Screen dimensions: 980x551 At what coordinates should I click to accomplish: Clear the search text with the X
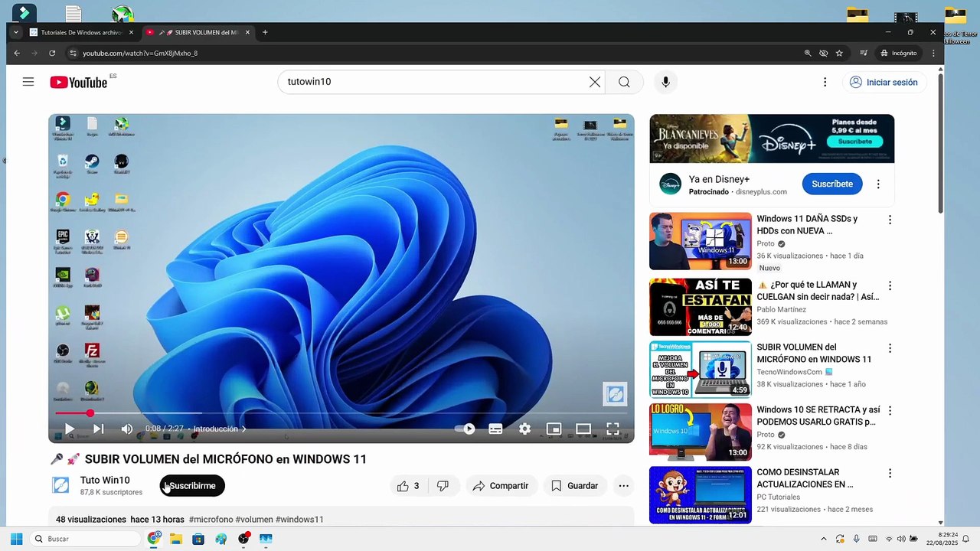pyautogui.click(x=595, y=82)
